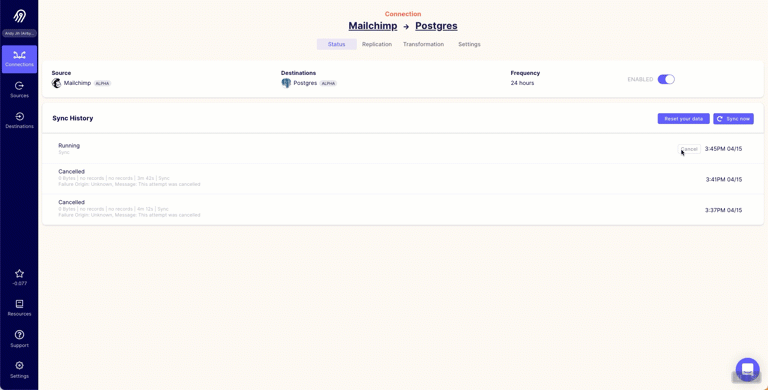
Task: Go to Destinations in the sidebar
Action: tap(19, 121)
